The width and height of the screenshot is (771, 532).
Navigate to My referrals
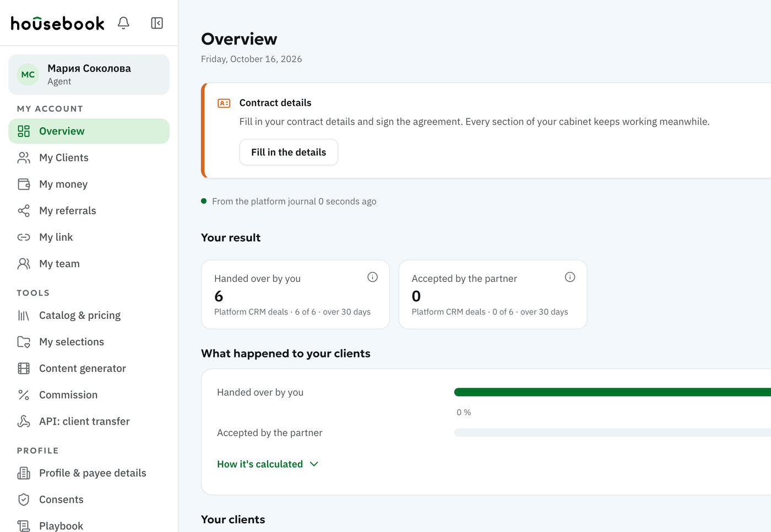pyautogui.click(x=89, y=210)
